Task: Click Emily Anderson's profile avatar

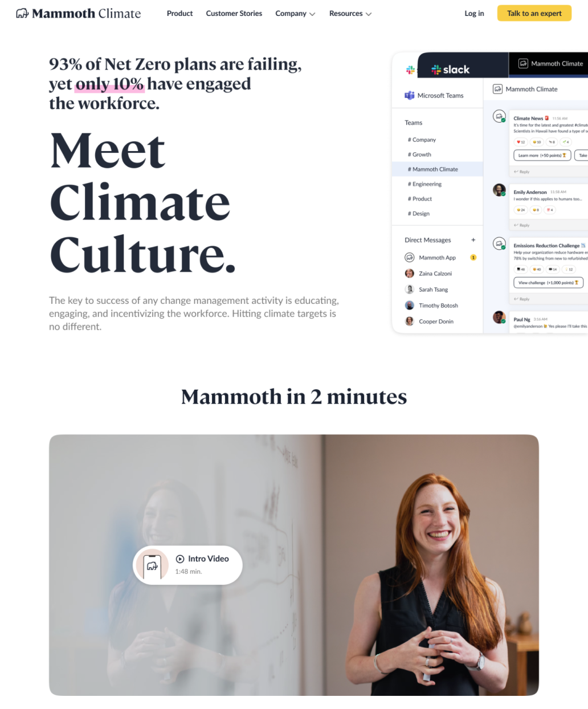Action: point(499,190)
